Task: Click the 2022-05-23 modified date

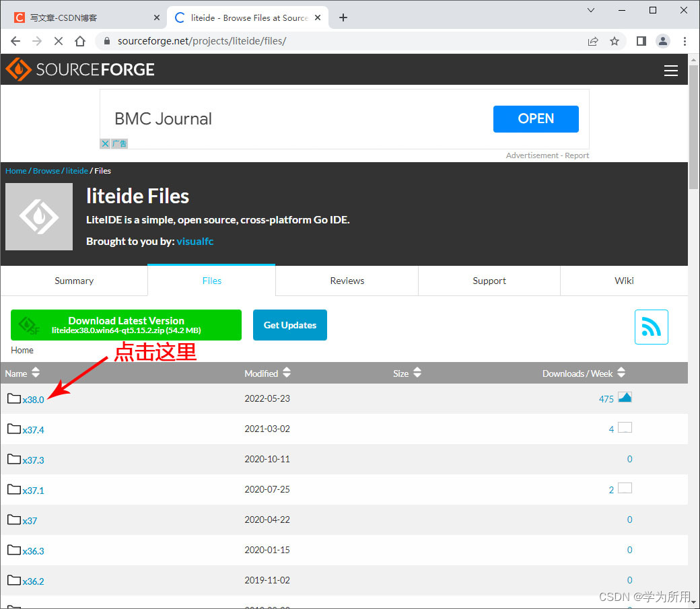Action: pos(267,398)
